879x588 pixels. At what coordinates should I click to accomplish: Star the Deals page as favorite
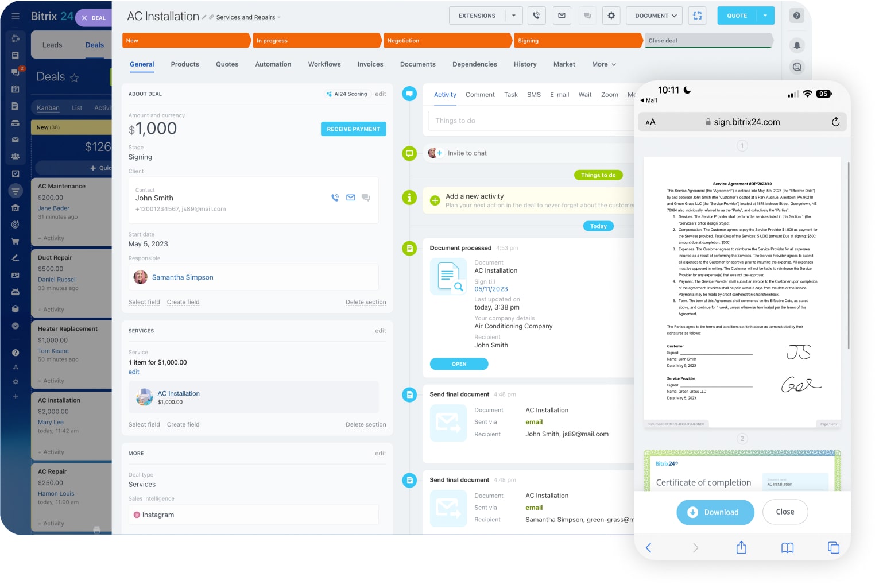[x=74, y=78]
